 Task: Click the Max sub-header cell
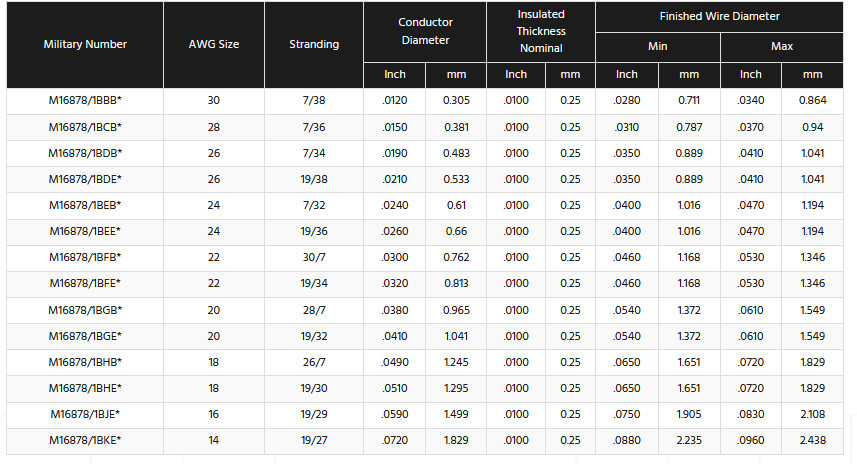[781, 47]
